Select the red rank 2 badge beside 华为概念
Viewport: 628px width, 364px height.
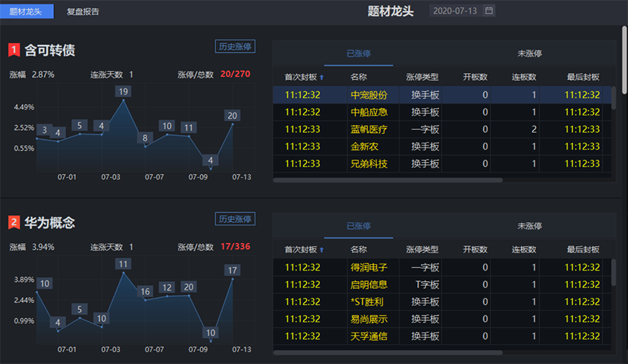pos(14,222)
